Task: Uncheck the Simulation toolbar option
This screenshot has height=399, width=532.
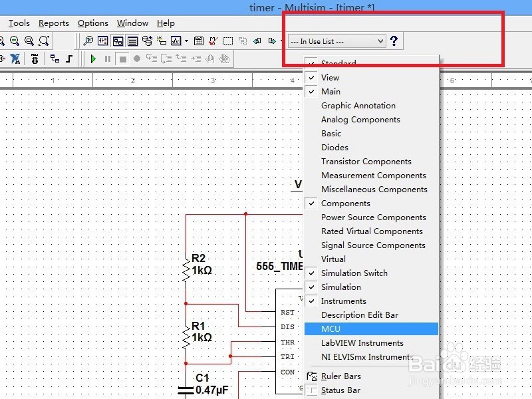Action: click(371, 287)
